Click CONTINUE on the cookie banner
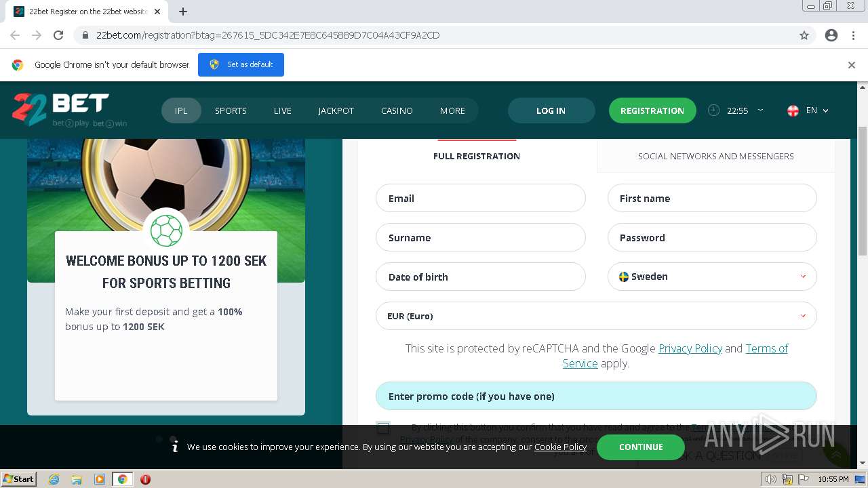This screenshot has width=868, height=488. click(x=641, y=447)
